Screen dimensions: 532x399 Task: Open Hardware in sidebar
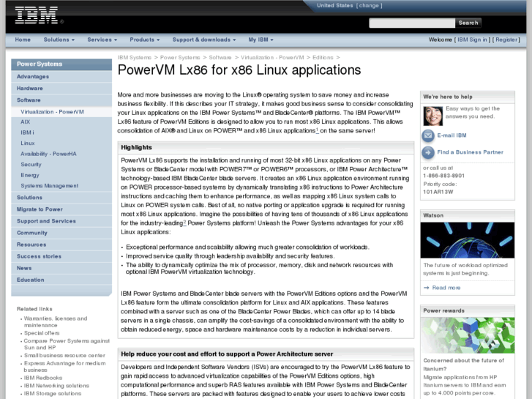click(61, 89)
